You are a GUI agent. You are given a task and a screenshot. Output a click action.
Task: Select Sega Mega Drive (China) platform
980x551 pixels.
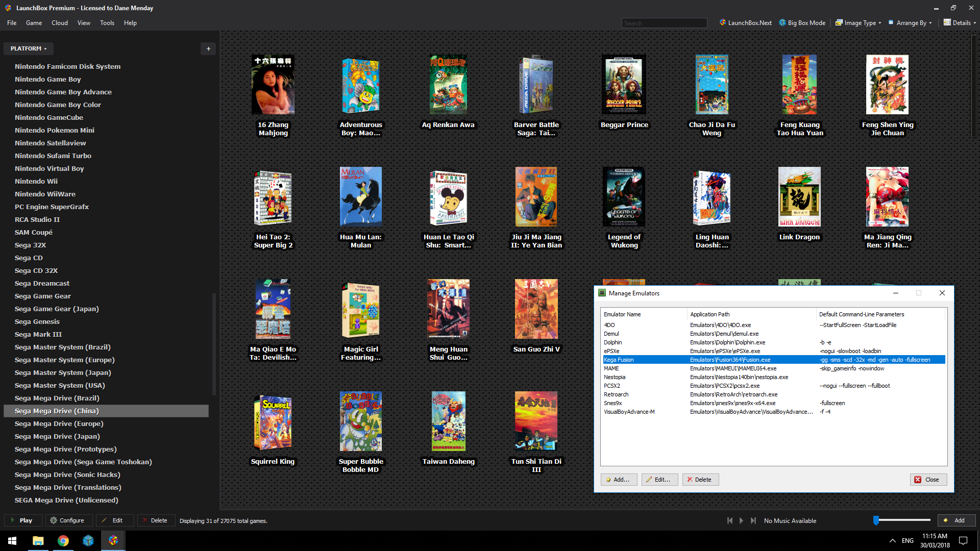106,411
